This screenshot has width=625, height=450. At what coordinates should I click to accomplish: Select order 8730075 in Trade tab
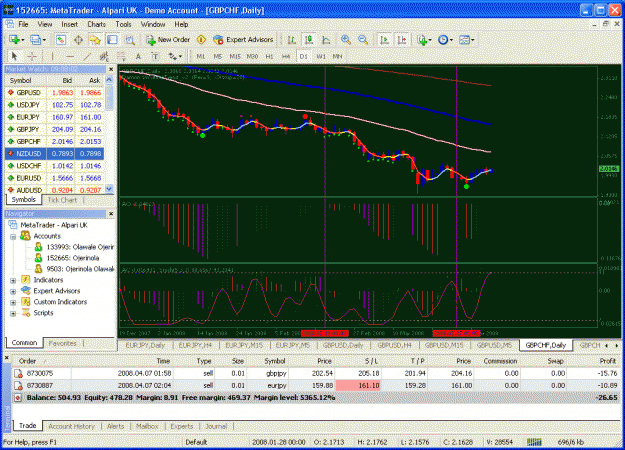[x=315, y=373]
